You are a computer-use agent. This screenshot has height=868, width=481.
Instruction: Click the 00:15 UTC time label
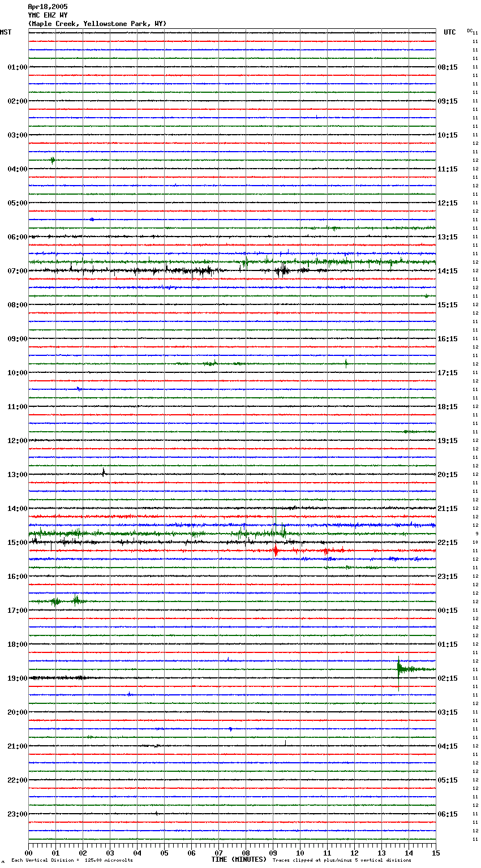click(x=448, y=611)
